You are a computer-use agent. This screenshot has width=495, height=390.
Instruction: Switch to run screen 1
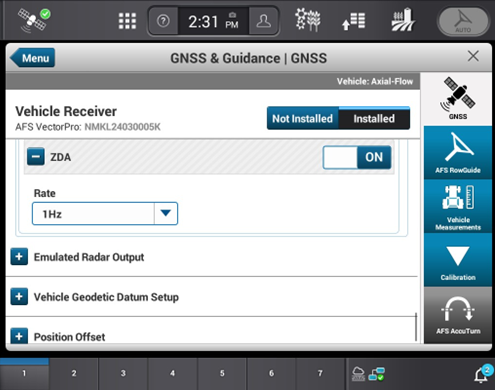pos(24,374)
